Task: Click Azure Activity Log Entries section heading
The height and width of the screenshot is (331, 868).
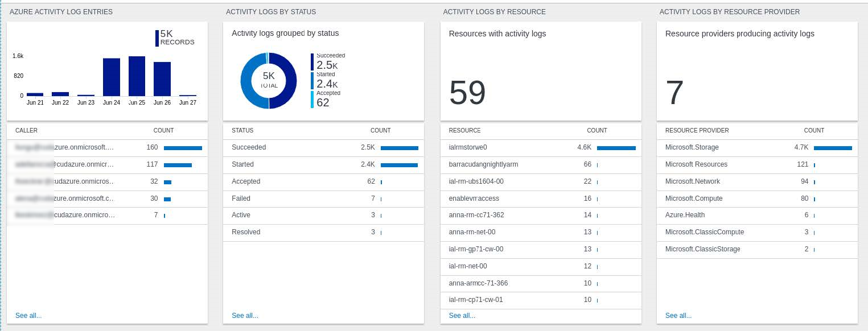Action: point(61,12)
